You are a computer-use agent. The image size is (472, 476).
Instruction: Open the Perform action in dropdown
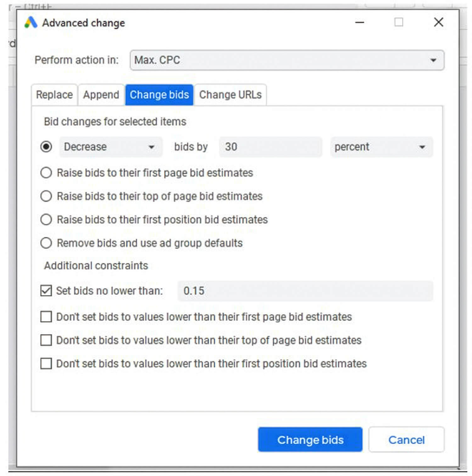click(286, 60)
